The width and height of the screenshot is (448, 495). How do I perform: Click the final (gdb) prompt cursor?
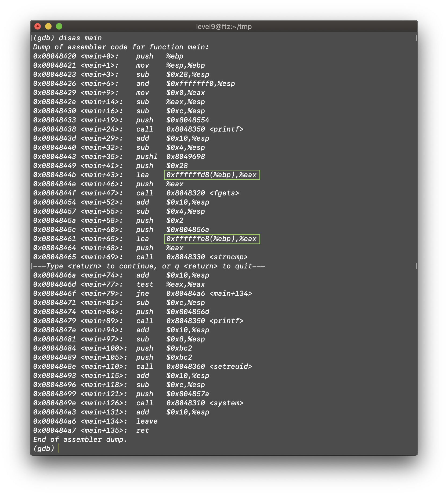59,448
